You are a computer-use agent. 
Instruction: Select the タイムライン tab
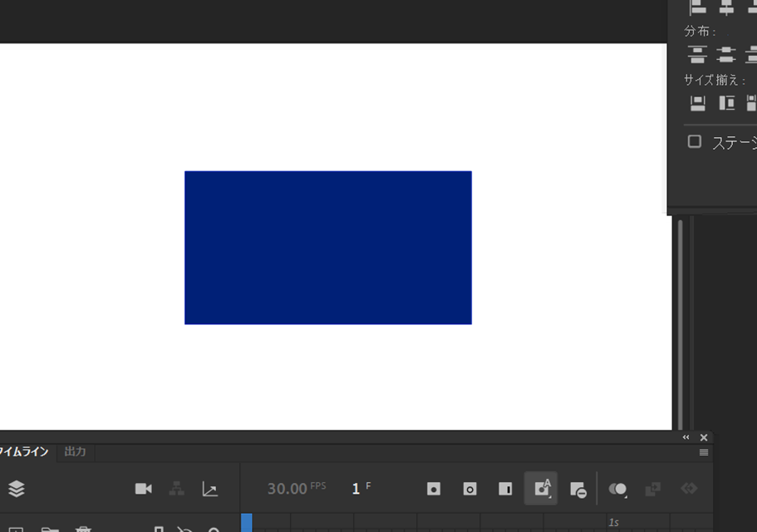coord(24,451)
